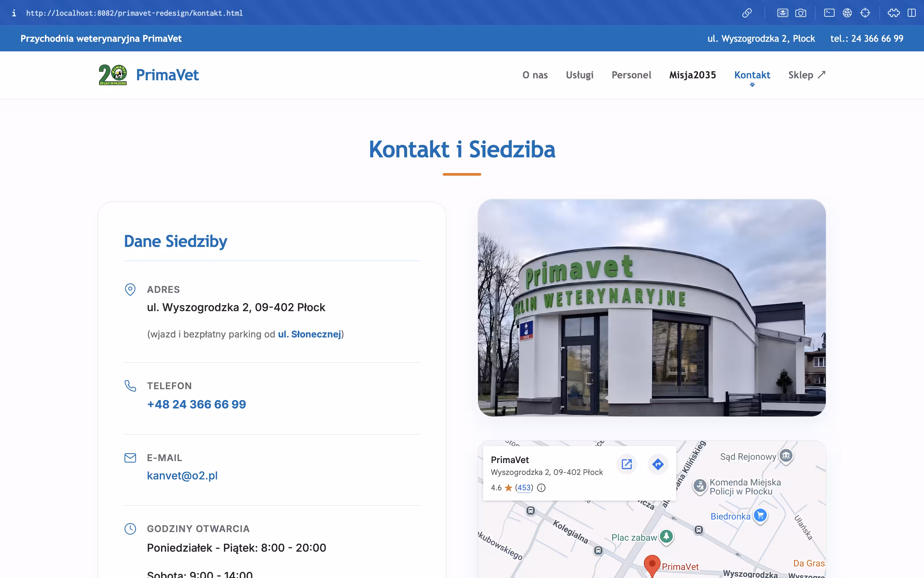924x578 pixels.
Task: Click the address bar URL field
Action: pos(134,13)
